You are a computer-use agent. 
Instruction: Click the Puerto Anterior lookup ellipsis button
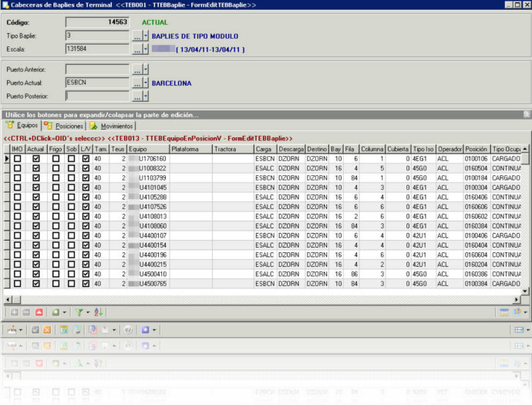(137, 70)
